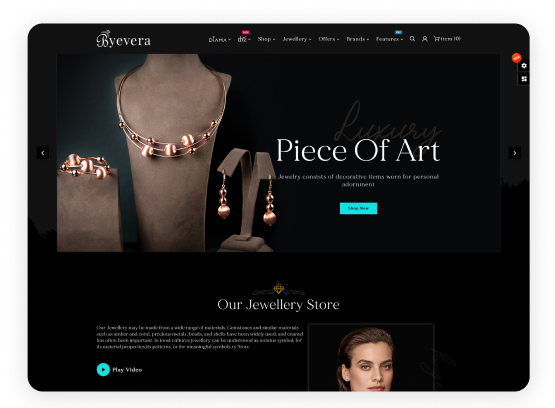The height and width of the screenshot is (408, 555).
Task: Click the gold diamond ornament above heading
Action: click(279, 289)
